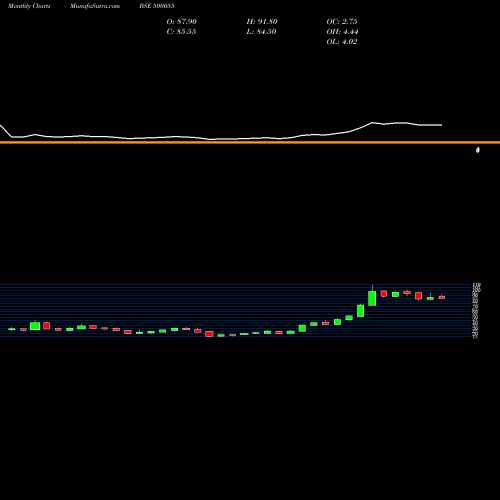Click the 'OH: 4.44' value
Image resolution: width=500 pixels, height=500 pixels.
(x=342, y=32)
